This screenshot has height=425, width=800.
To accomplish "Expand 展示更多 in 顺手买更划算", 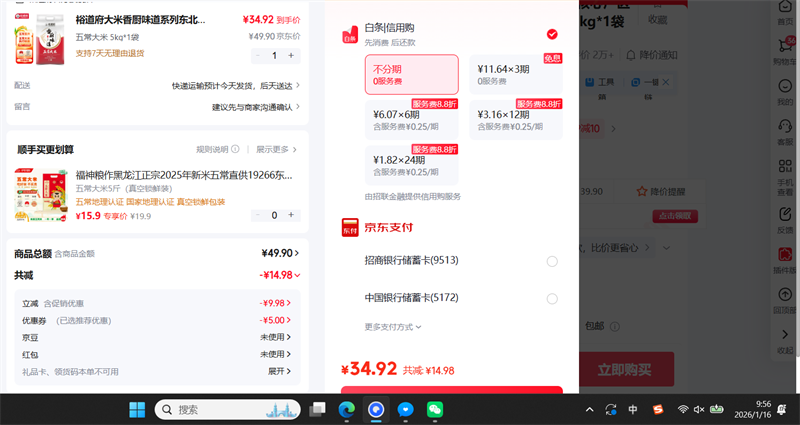I will (x=276, y=149).
